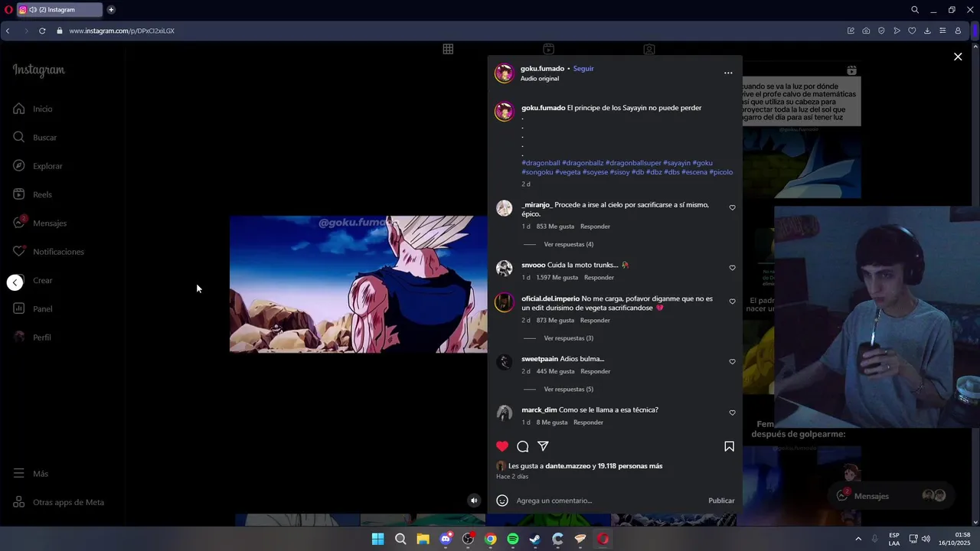Open goku.fumado profile from post header

(542, 68)
